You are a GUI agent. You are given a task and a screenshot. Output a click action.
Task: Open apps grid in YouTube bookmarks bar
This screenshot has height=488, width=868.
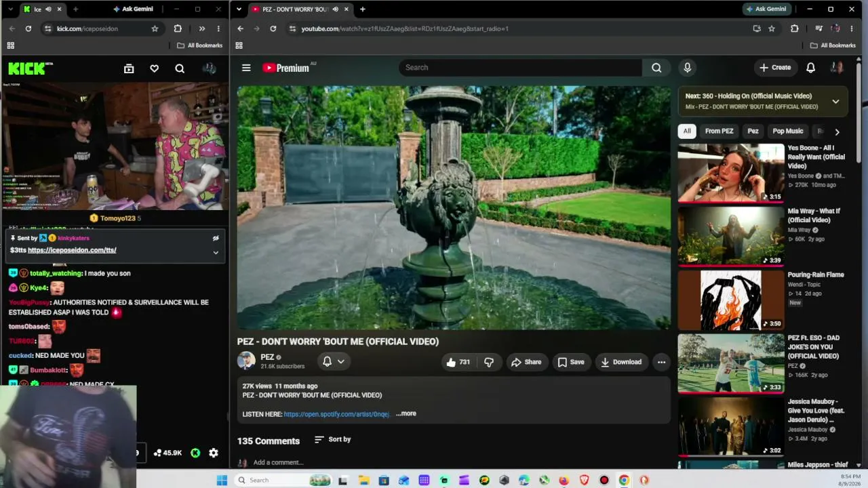239,45
